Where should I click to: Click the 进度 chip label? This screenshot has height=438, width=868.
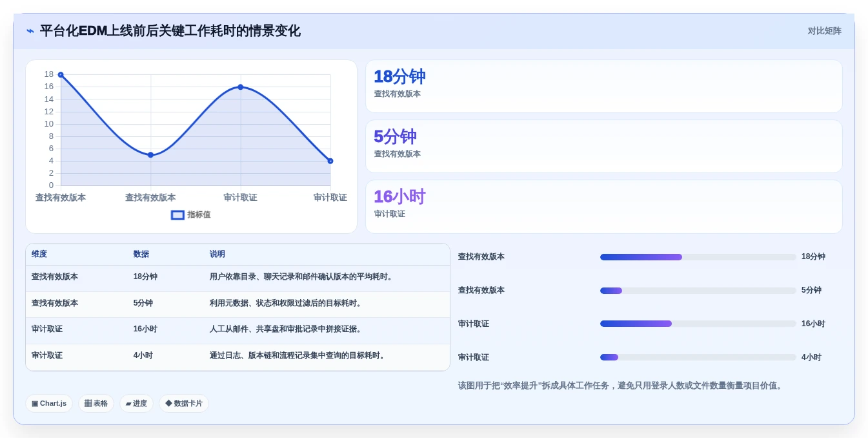tap(140, 404)
